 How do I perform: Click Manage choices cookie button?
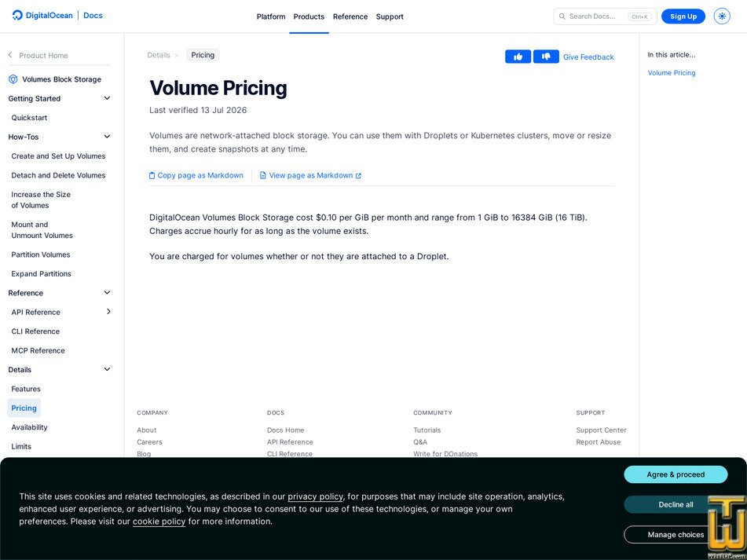pyautogui.click(x=676, y=535)
